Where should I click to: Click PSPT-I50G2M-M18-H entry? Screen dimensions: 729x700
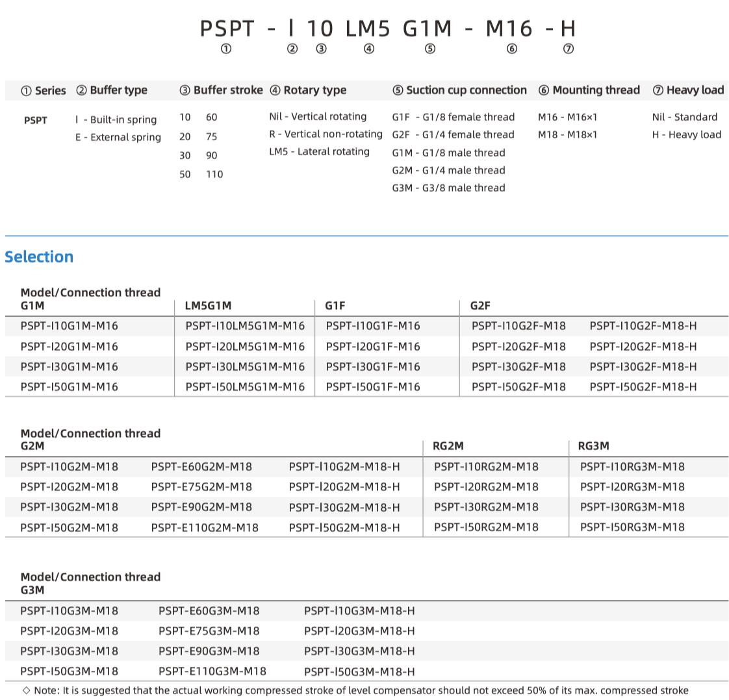(x=344, y=528)
